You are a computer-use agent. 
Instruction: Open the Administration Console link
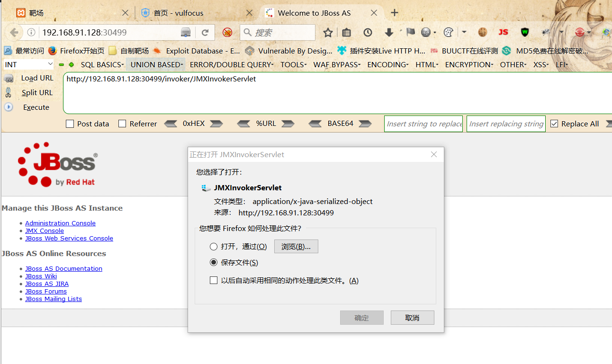point(60,223)
